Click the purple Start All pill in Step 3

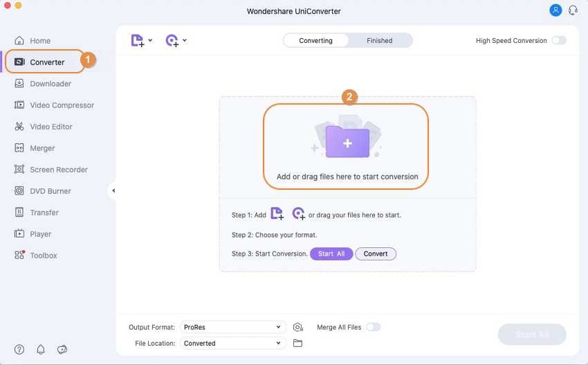[x=331, y=254]
